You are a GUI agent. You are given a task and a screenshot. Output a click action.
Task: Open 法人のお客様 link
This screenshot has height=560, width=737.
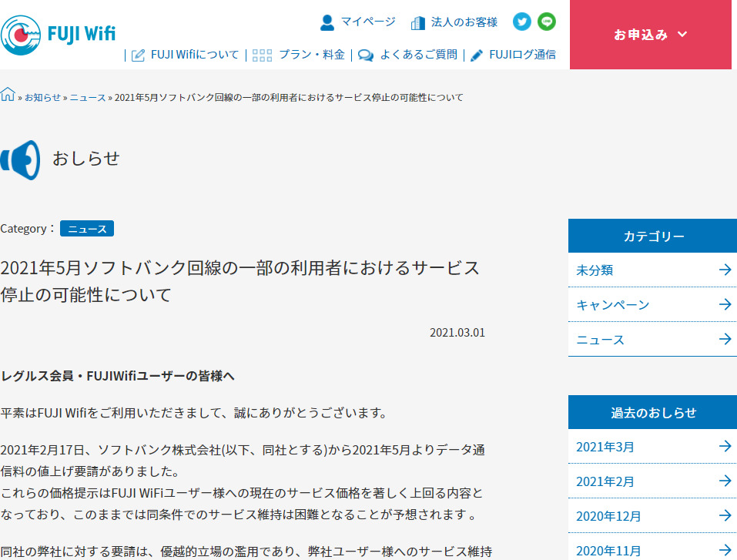[464, 22]
